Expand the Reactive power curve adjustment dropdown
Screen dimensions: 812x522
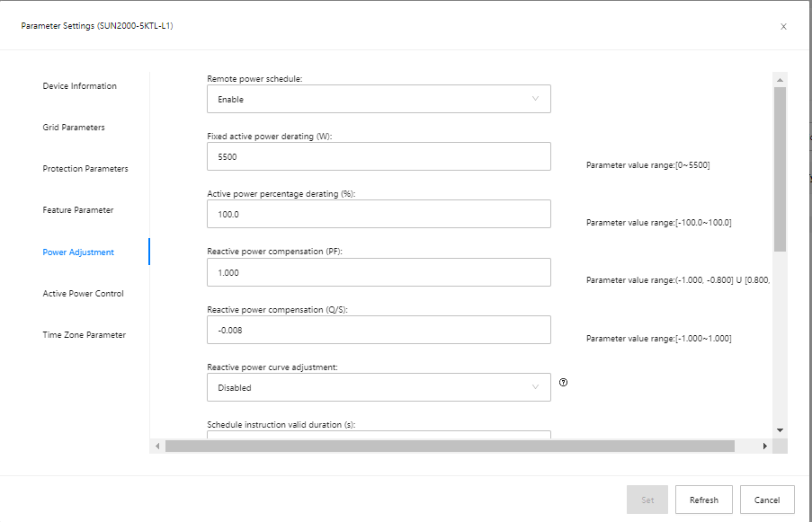tap(379, 387)
